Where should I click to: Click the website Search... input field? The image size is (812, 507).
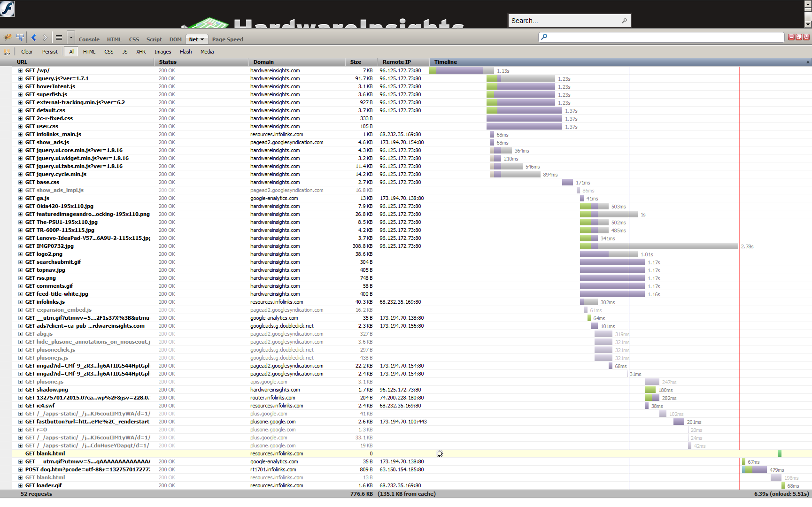tap(565, 21)
